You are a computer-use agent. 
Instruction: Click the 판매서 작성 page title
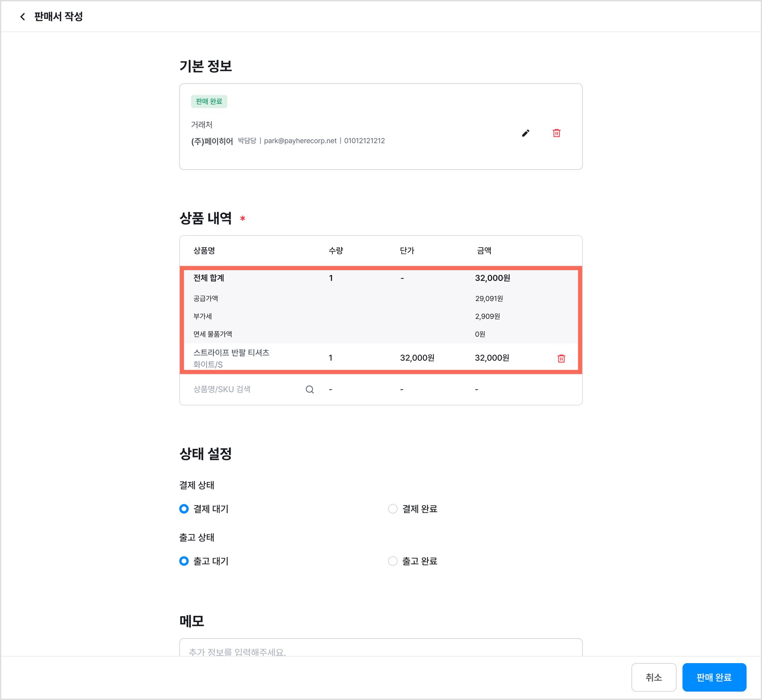point(58,17)
